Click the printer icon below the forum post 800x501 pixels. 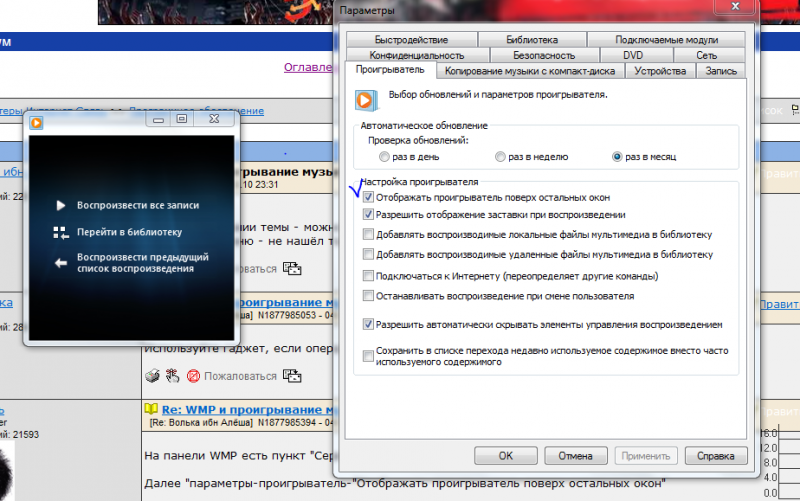click(x=152, y=376)
